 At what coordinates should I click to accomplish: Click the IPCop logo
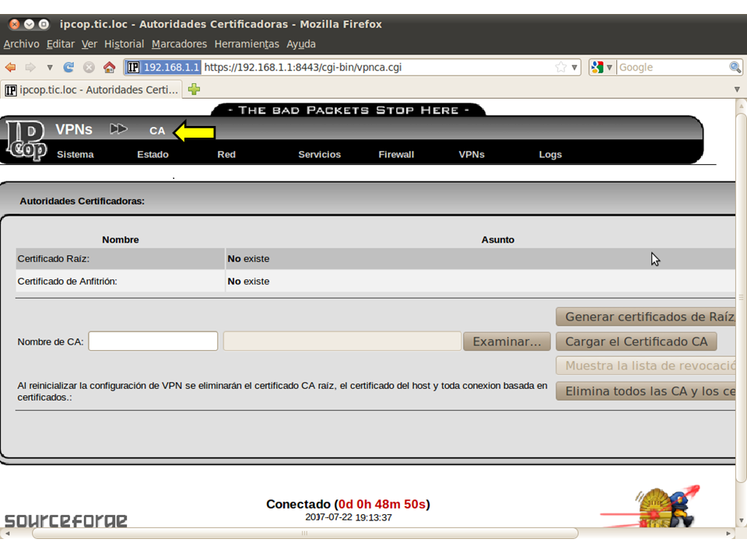[x=26, y=140]
